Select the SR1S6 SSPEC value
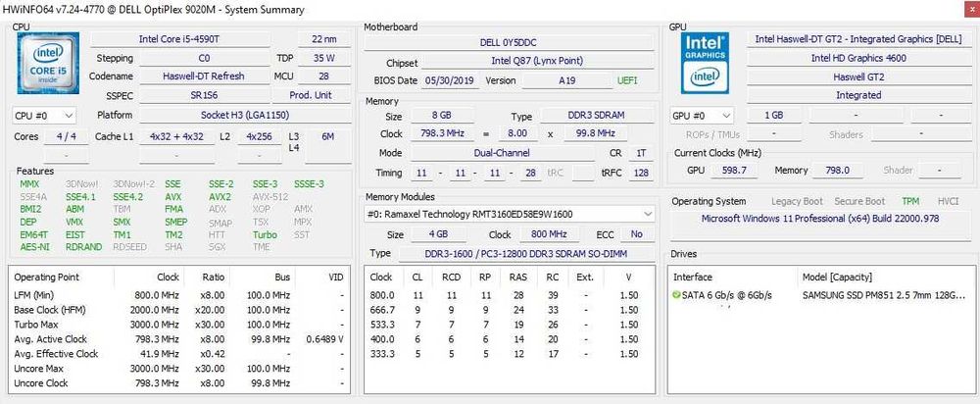This screenshot has height=404, width=980. pos(204,96)
